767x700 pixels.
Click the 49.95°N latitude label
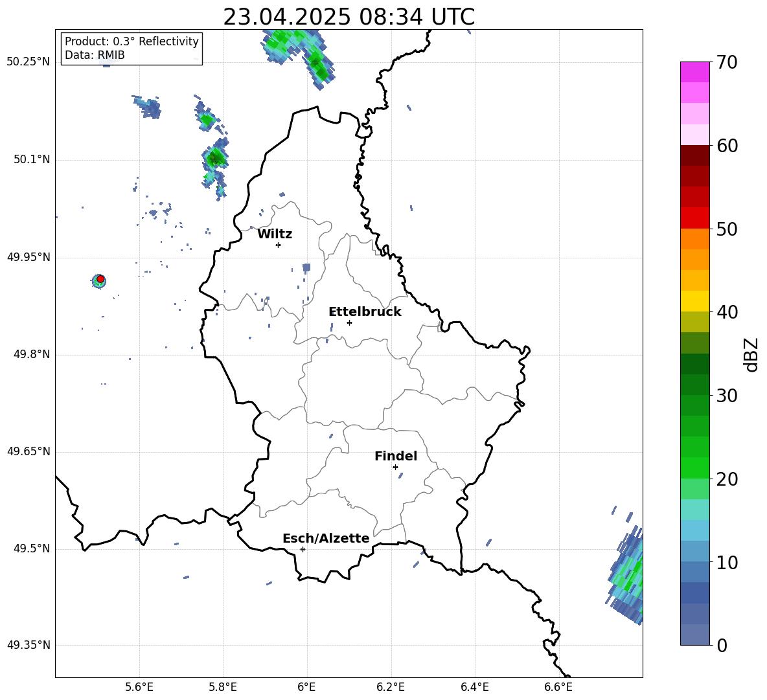point(28,257)
